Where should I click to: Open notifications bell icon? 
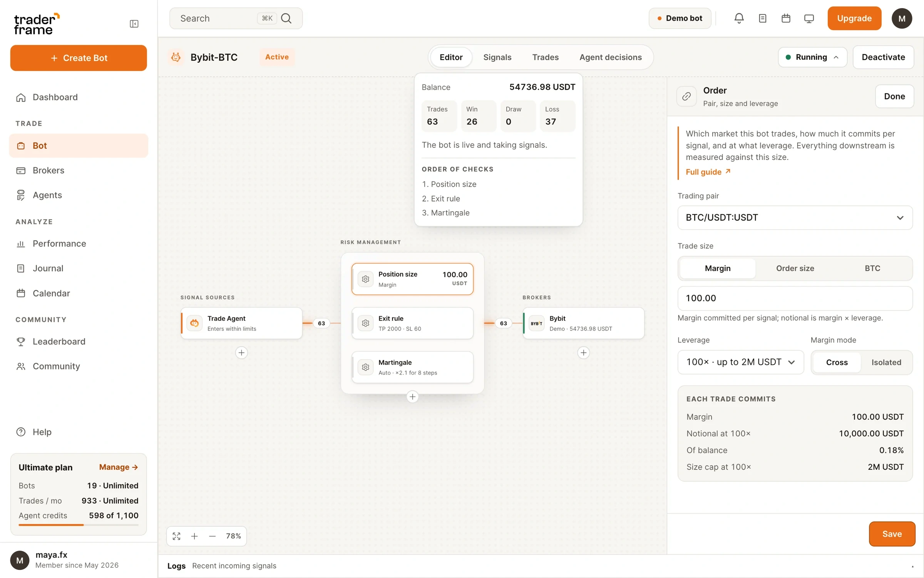[x=739, y=18]
